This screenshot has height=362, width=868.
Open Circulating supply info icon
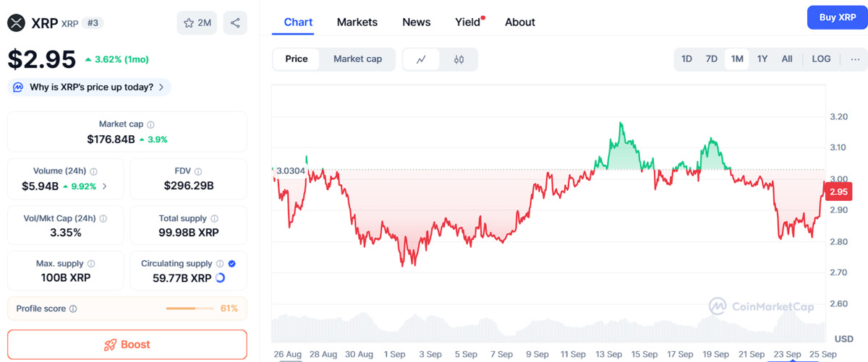(220, 264)
